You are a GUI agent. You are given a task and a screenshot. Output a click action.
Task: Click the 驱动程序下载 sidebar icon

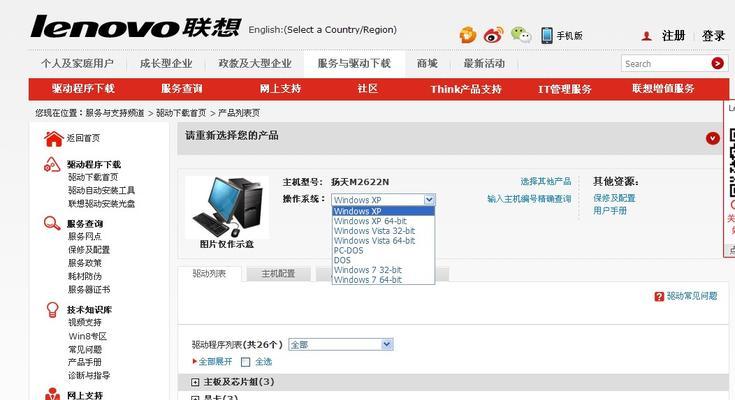52,165
